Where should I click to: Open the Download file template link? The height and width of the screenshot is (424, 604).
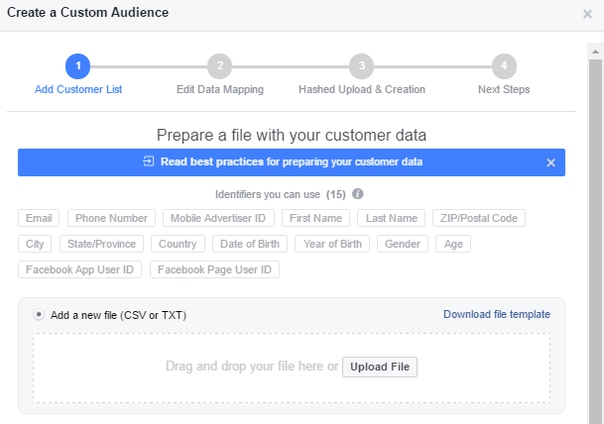coord(497,314)
